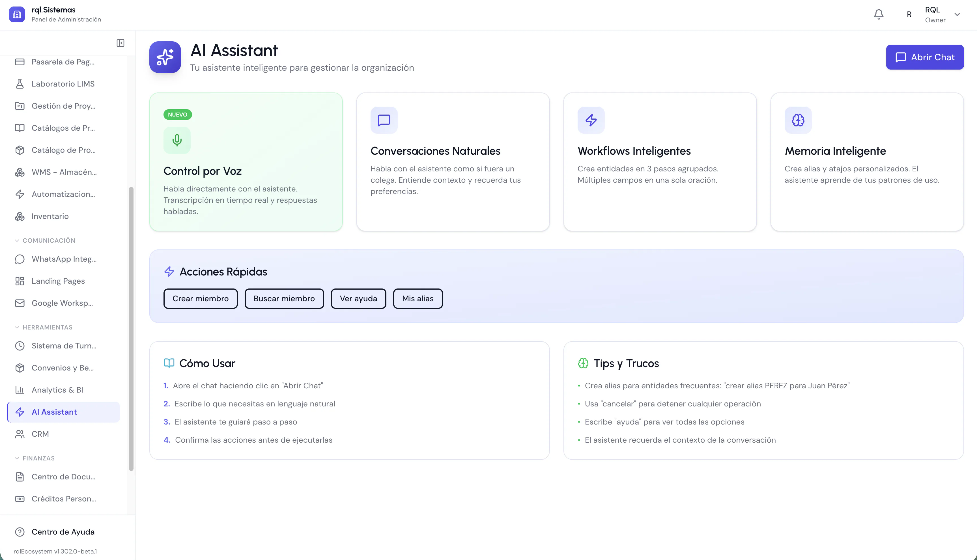Go to Pasarela de Pagos menu item
The image size is (977, 560).
pyautogui.click(x=63, y=62)
